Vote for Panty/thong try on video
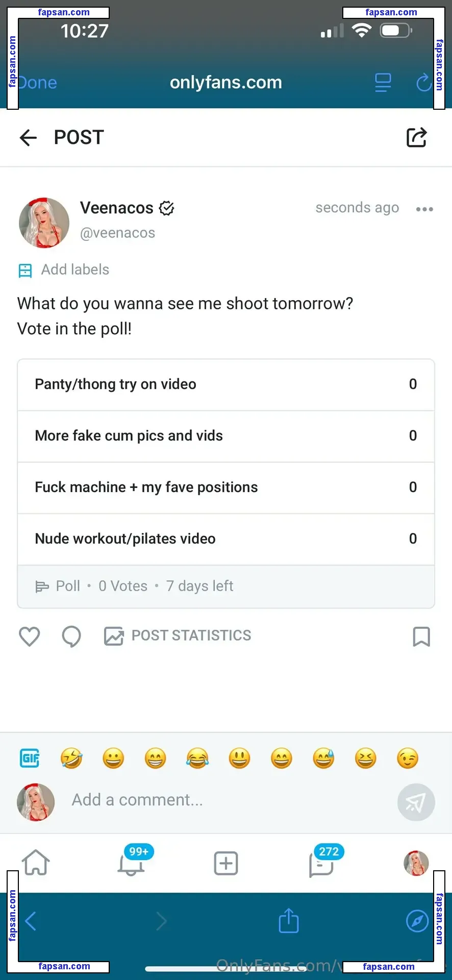Image resolution: width=452 pixels, height=980 pixels. pos(225,385)
